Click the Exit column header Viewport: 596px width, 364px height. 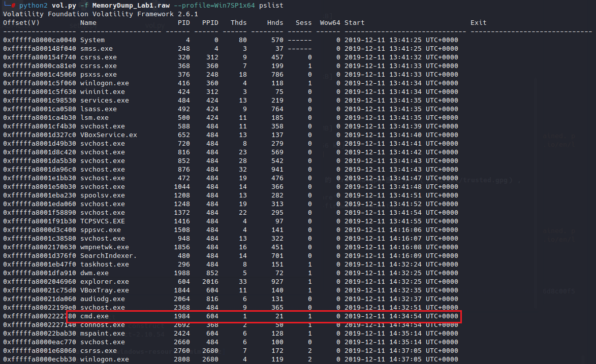pyautogui.click(x=478, y=22)
